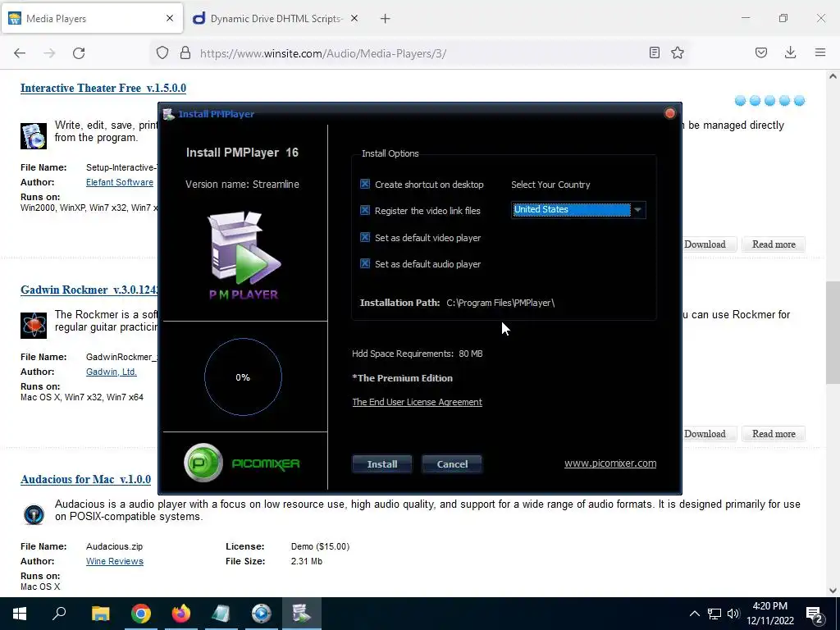Go forward in Firefox
The image size is (840, 630).
tap(49, 53)
